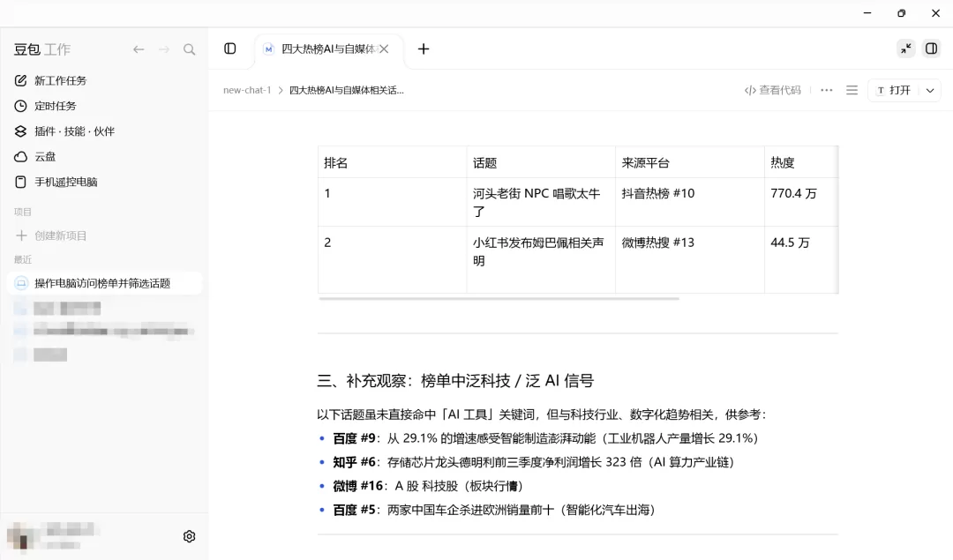Image resolution: width=953 pixels, height=560 pixels.
Task: Click the 豆包 工作 logo text
Action: click(42, 49)
